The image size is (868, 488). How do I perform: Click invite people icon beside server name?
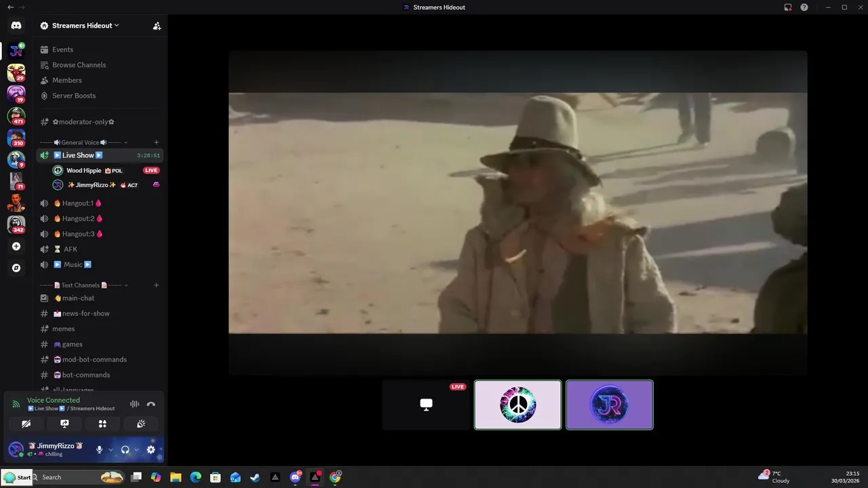pos(157,26)
